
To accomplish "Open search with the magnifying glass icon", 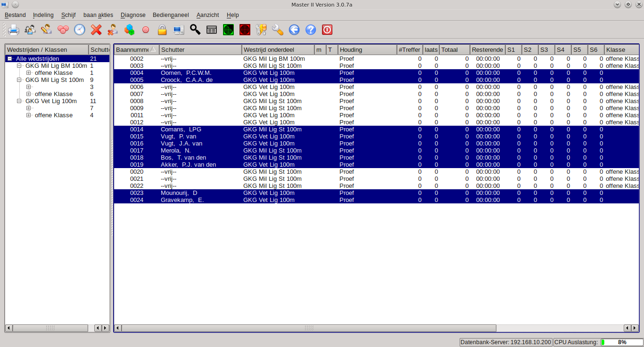I will [195, 30].
